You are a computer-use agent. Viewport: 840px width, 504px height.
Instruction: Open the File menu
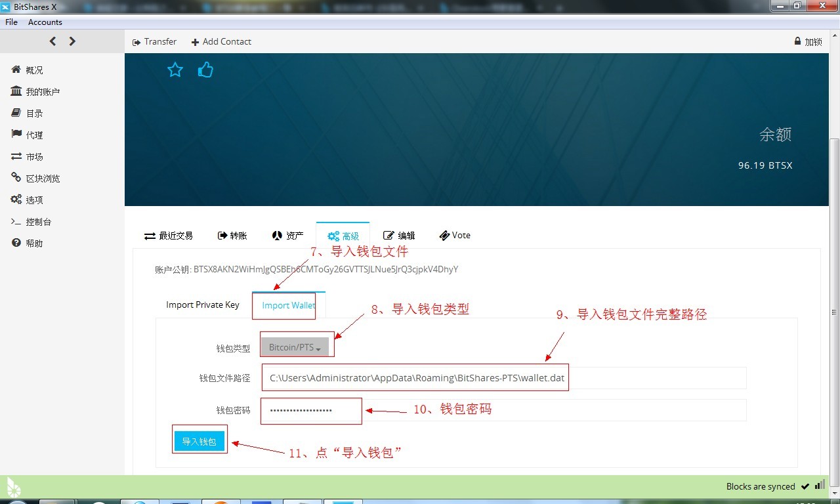[x=11, y=22]
